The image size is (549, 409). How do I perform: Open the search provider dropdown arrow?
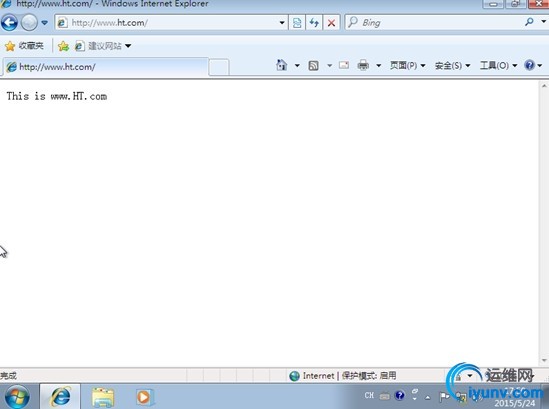tap(543, 22)
